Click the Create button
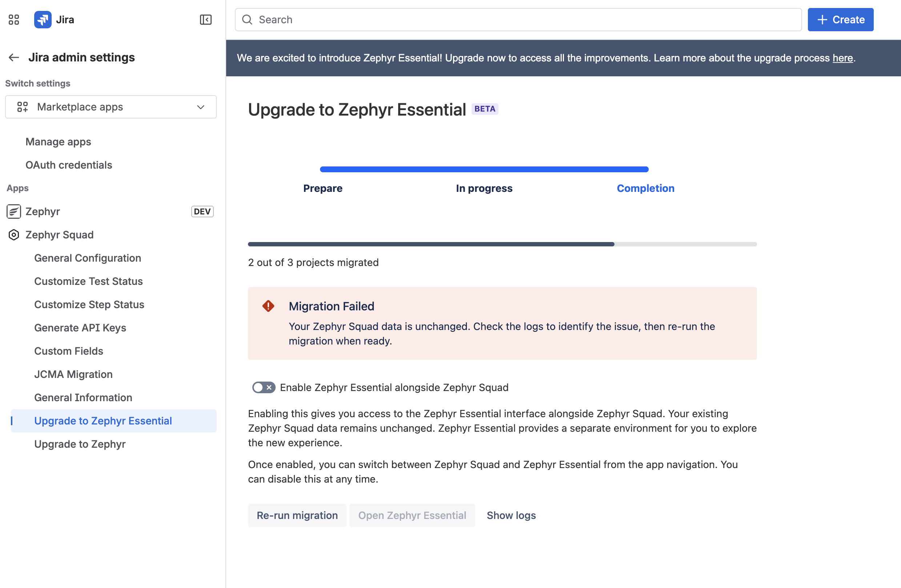 840,20
